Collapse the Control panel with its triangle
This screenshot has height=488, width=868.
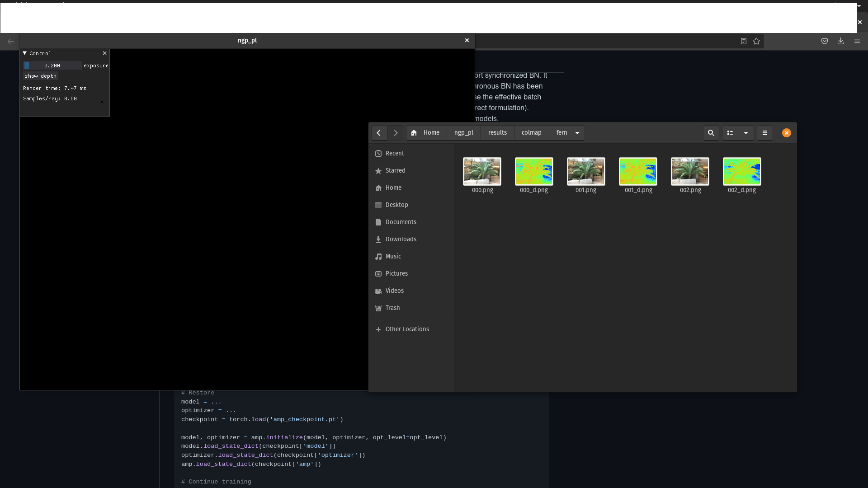[x=25, y=53]
